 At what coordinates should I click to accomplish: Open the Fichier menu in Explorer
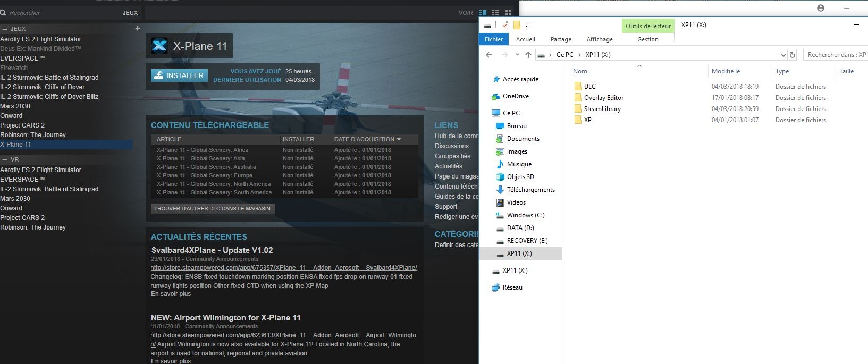coord(493,39)
